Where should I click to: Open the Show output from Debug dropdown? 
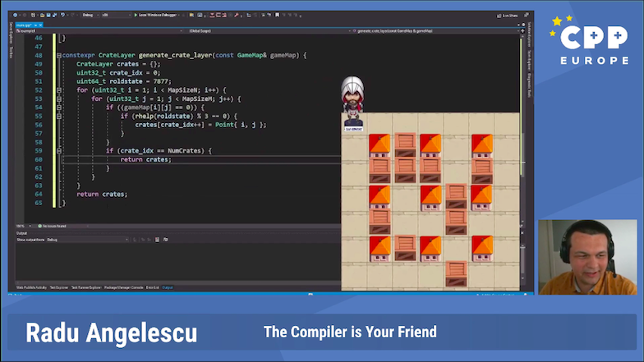(87, 240)
